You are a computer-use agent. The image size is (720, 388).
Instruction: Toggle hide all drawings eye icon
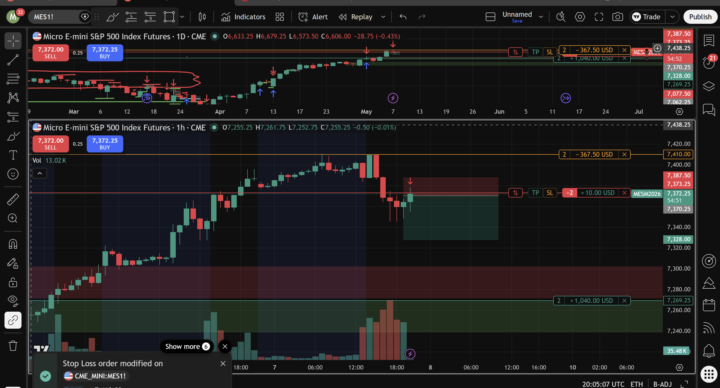pos(13,301)
